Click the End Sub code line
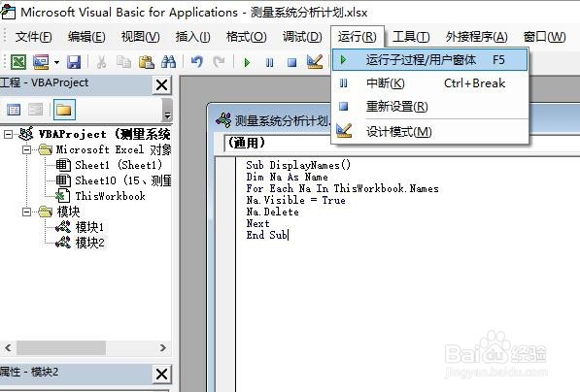 click(x=266, y=236)
